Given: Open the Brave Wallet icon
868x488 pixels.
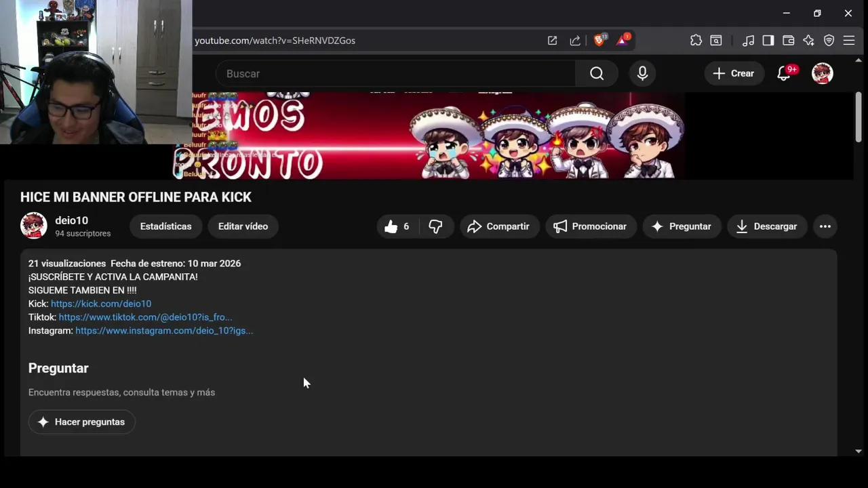Looking at the screenshot, I should [x=788, y=41].
